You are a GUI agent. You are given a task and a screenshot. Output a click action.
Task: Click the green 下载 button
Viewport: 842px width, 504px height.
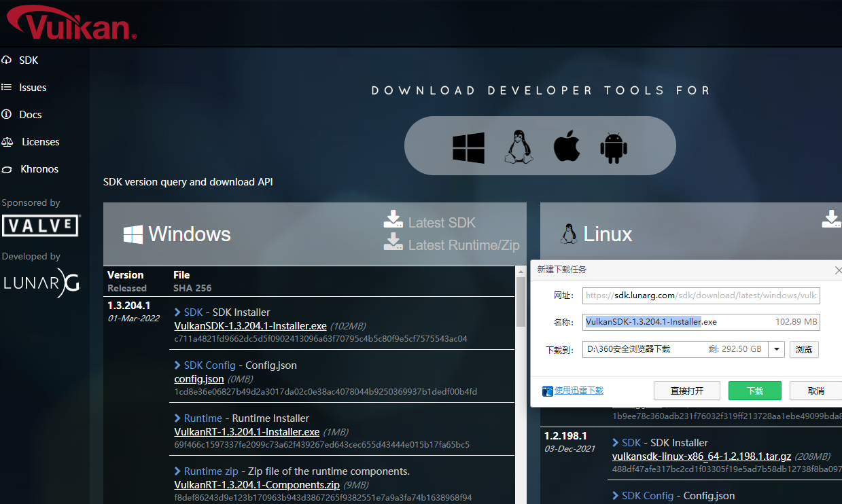[x=754, y=391]
